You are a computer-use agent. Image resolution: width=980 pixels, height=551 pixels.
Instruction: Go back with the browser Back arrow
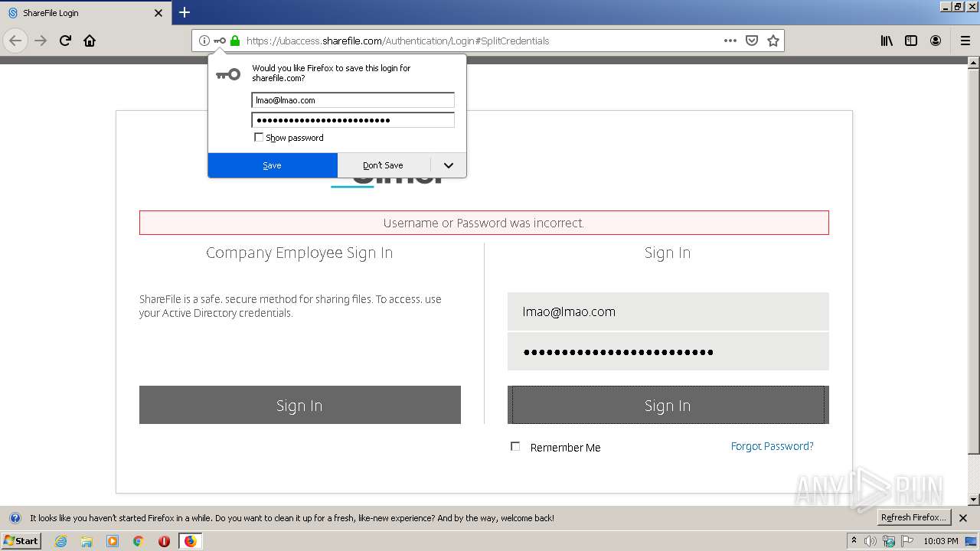tap(15, 41)
